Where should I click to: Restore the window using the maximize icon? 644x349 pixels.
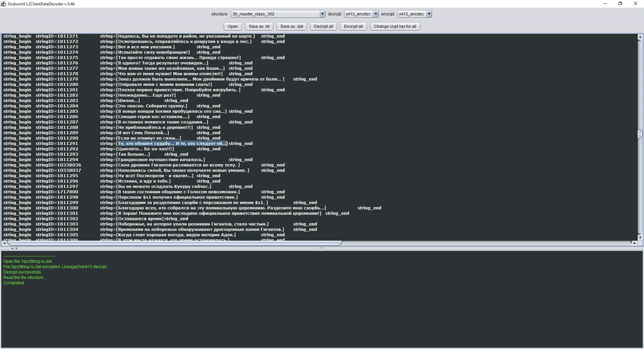620,4
